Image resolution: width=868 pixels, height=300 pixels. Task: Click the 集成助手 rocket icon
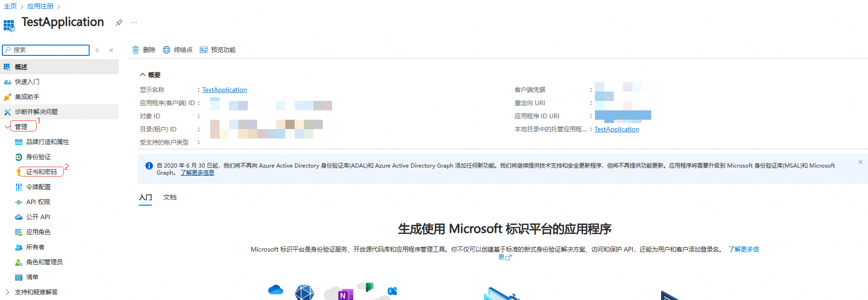pyautogui.click(x=7, y=97)
